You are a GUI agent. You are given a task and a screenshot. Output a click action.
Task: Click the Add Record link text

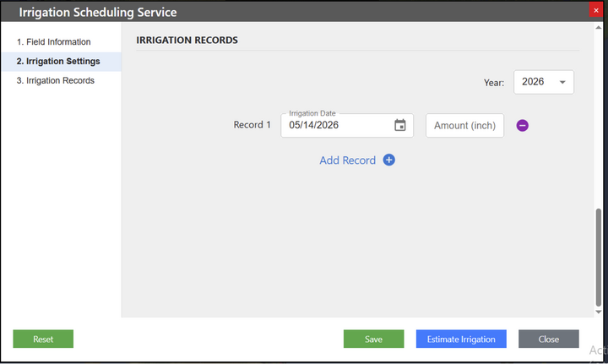(347, 160)
